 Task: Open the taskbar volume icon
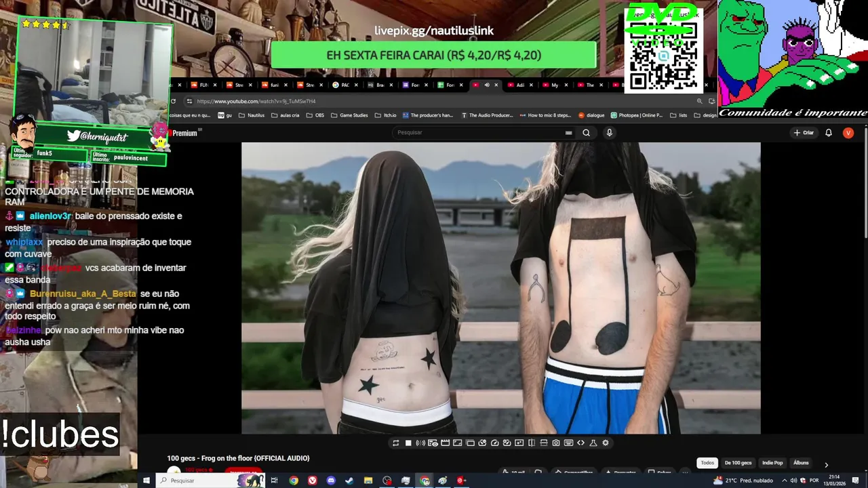794,481
